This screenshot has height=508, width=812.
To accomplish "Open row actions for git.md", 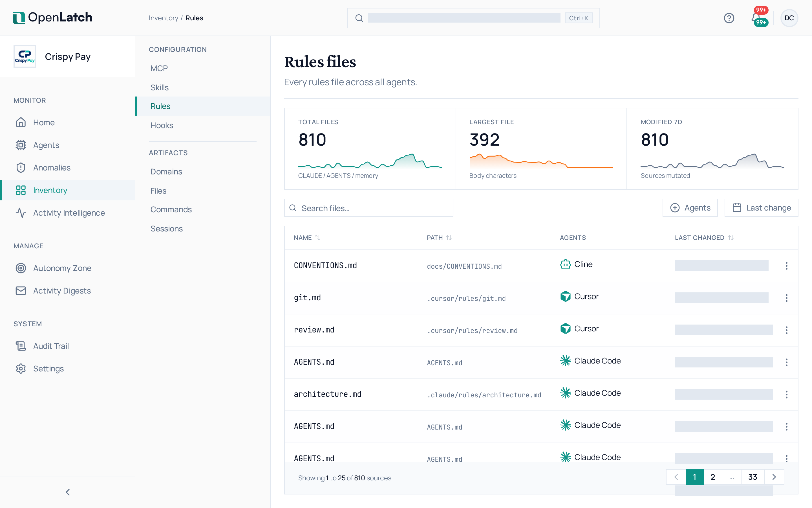I will [x=786, y=298].
